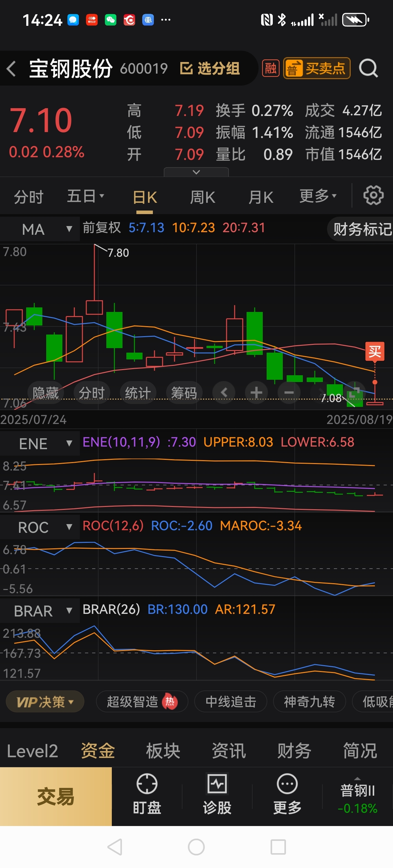This screenshot has height=868, width=393.
Task: Switch to 周K weekly chart tab
Action: pos(202,197)
